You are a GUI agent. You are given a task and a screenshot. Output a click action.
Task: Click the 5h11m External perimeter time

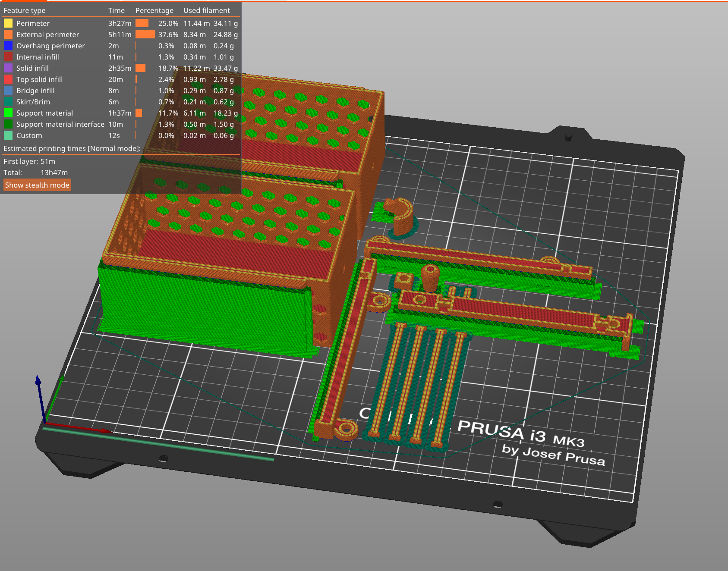point(120,35)
